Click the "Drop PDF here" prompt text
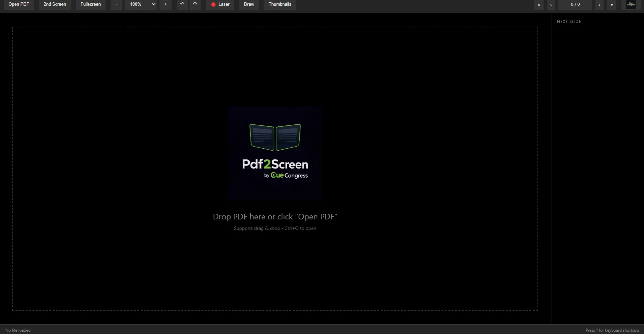Screen dimensions: 644x334 point(275,217)
